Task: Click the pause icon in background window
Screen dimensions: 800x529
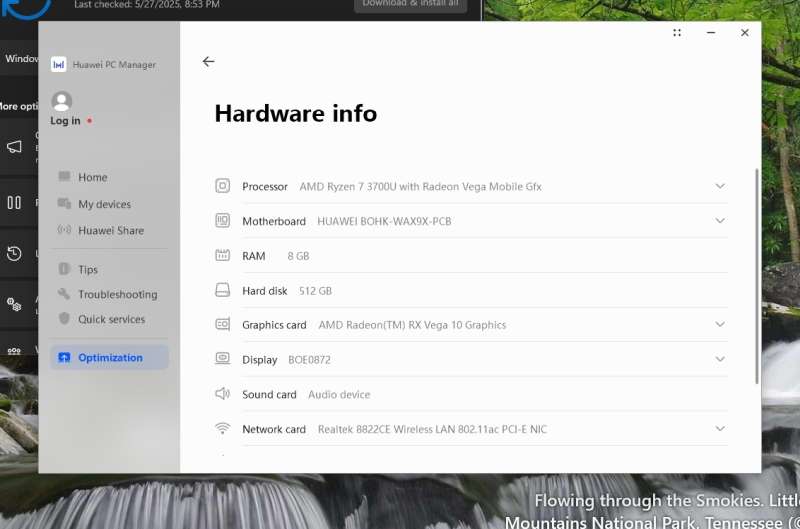Action: pyautogui.click(x=14, y=203)
